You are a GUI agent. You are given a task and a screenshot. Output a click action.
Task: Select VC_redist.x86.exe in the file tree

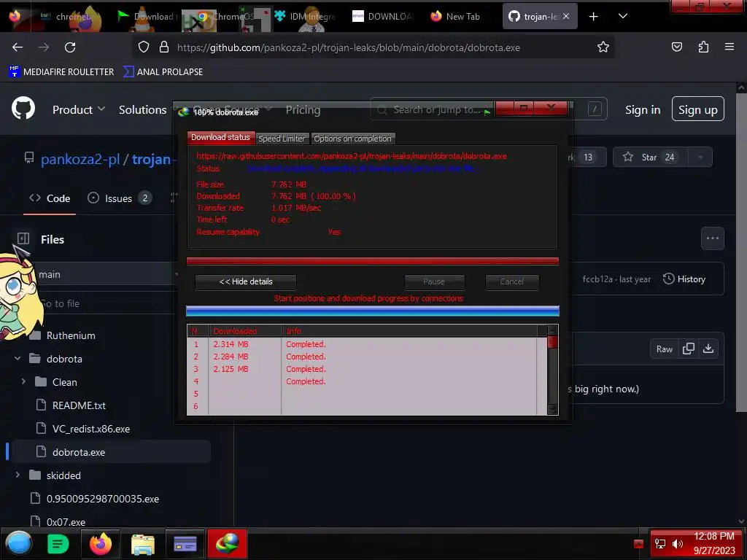pyautogui.click(x=91, y=429)
